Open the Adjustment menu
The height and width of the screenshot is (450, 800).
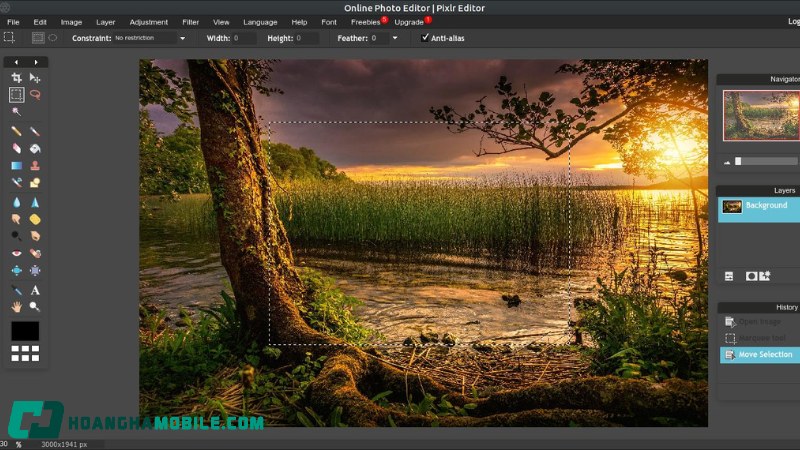(149, 21)
